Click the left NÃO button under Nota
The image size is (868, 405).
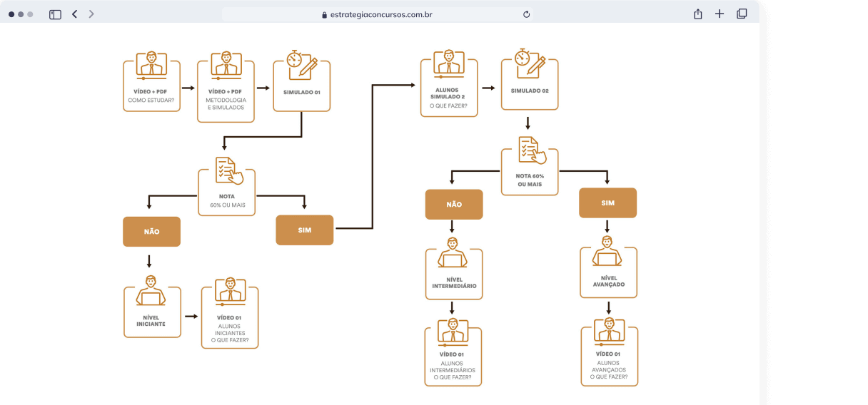click(151, 232)
